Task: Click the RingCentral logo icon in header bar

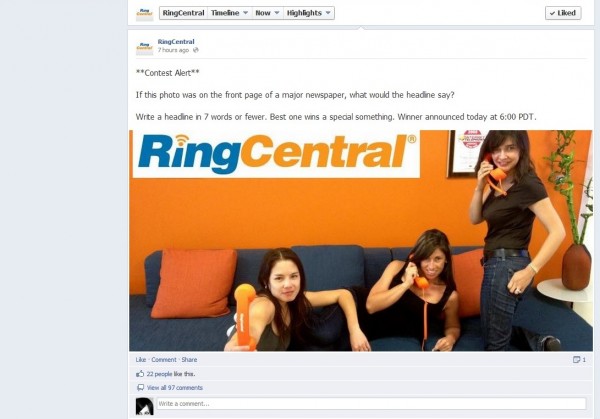Action: pos(144,13)
